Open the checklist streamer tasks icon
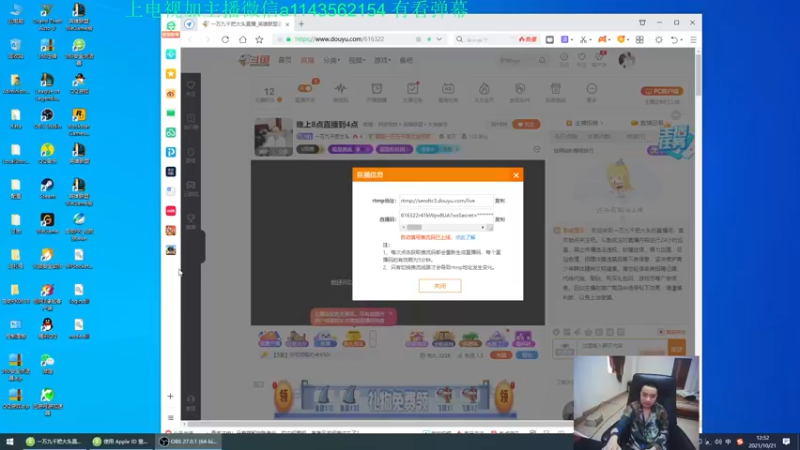The width and height of the screenshot is (800, 450). (x=412, y=91)
